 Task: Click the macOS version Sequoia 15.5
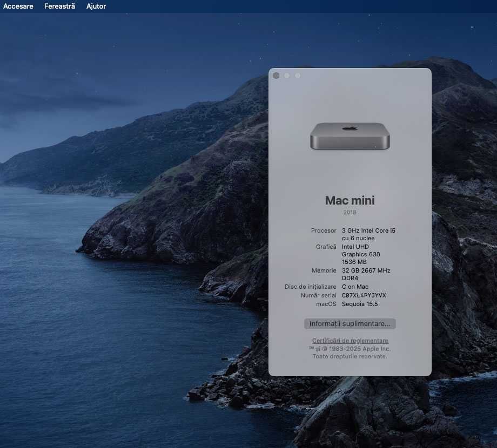pos(360,304)
